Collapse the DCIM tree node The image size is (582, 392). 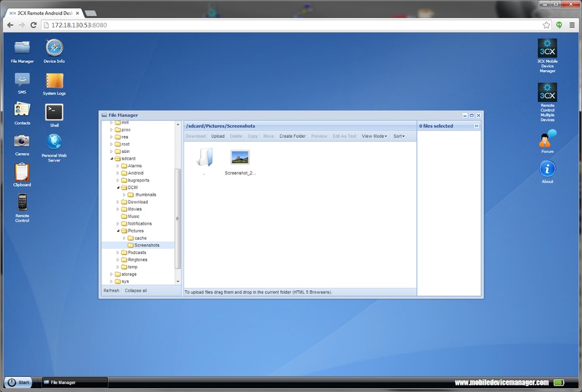click(118, 188)
